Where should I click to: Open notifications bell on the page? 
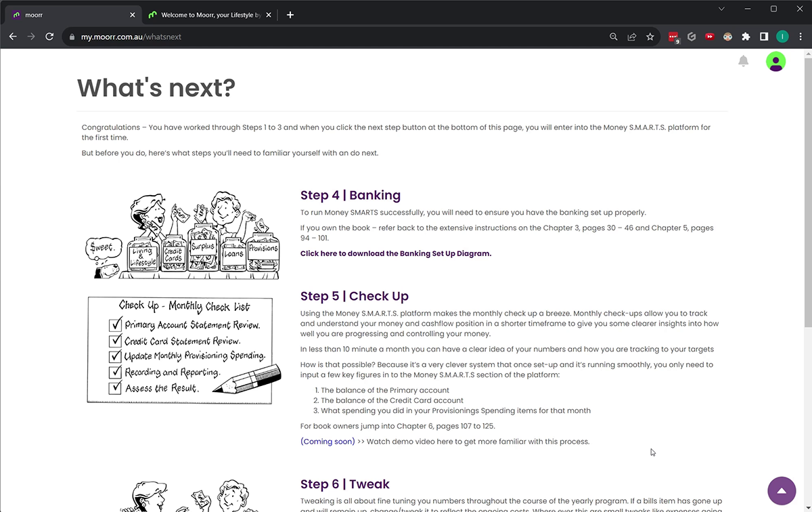(744, 61)
